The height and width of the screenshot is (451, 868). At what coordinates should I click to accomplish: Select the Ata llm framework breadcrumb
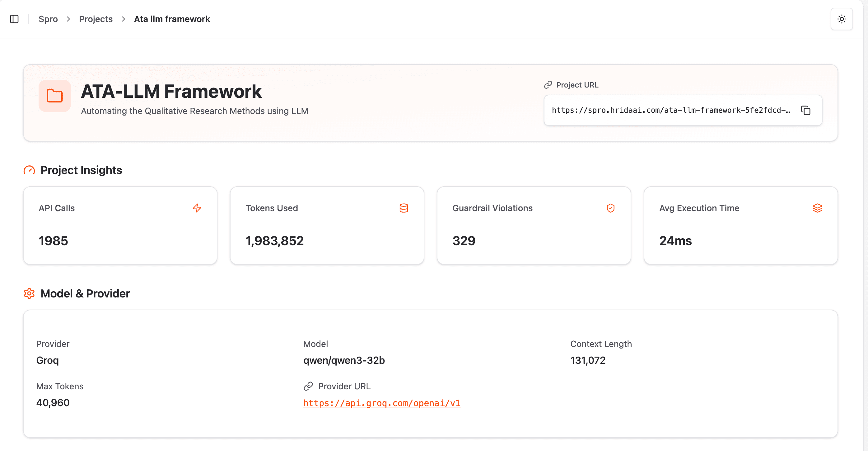click(172, 19)
